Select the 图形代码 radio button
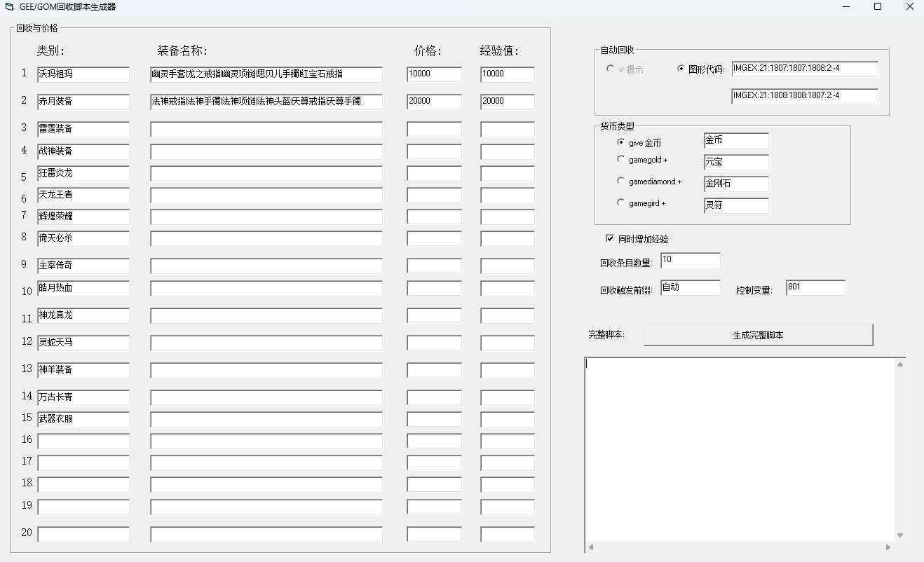This screenshot has width=924, height=562. (681, 69)
